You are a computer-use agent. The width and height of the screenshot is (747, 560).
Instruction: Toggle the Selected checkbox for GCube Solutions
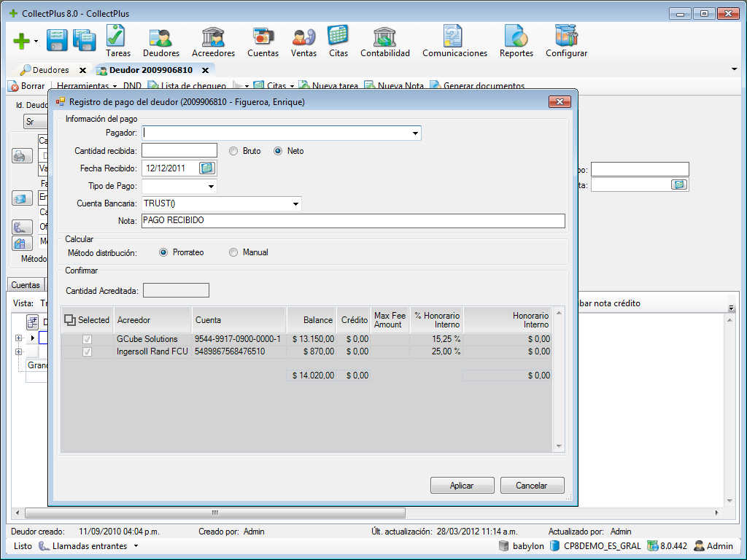(x=86, y=338)
